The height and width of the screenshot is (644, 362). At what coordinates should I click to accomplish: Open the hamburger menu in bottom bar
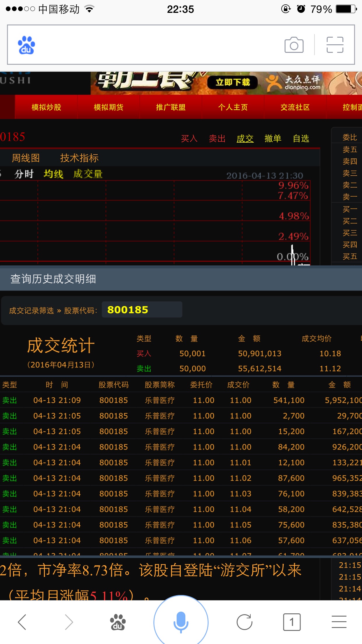click(x=339, y=622)
